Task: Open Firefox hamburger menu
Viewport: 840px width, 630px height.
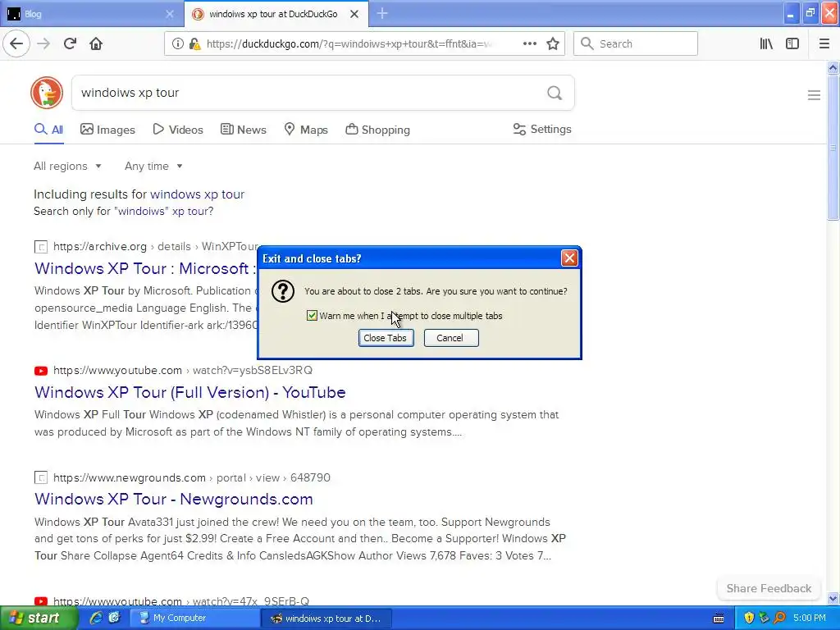Action: click(824, 43)
